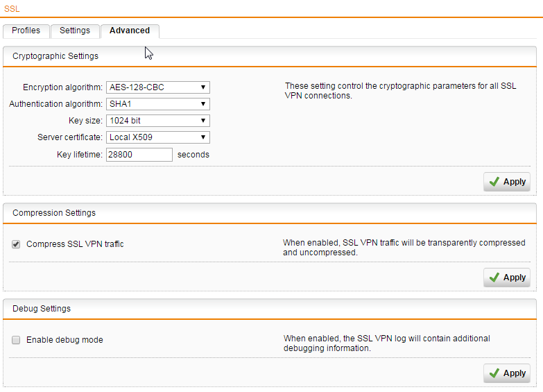Apply the debug settings
The height and width of the screenshot is (392, 543).
[x=507, y=373]
